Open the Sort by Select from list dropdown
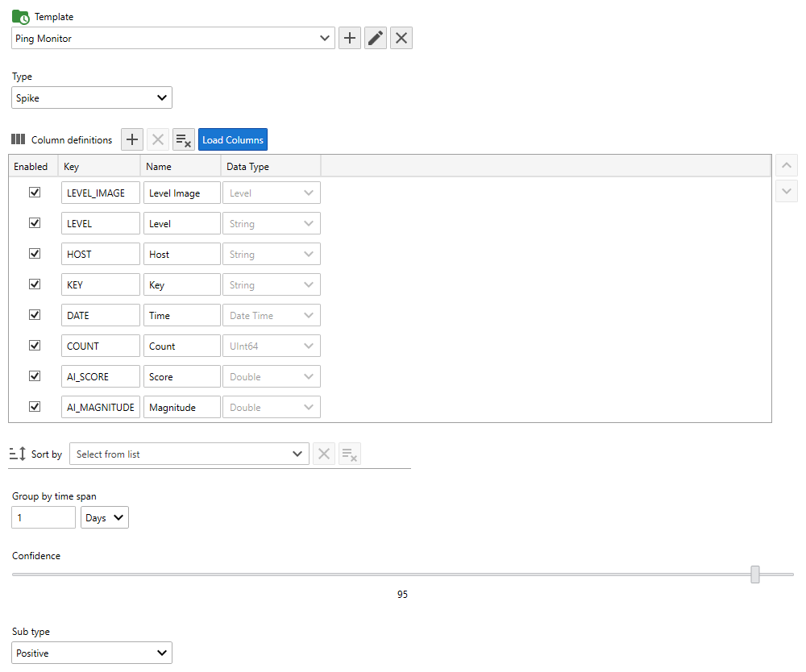806x672 pixels. click(x=189, y=454)
